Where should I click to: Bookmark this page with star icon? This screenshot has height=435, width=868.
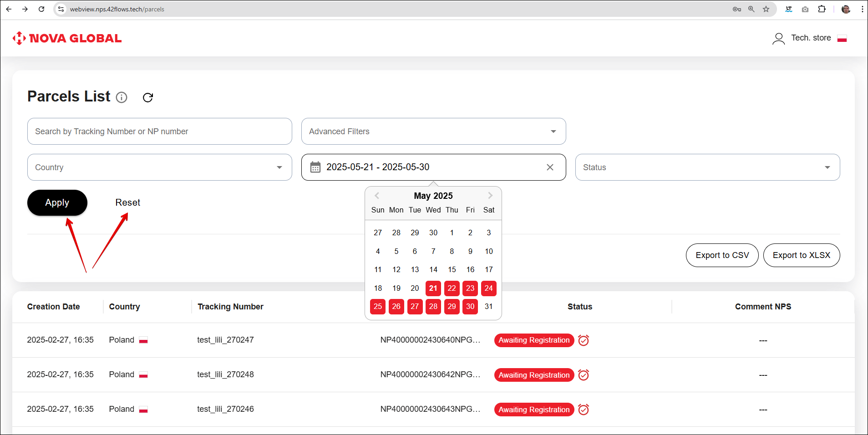766,9
